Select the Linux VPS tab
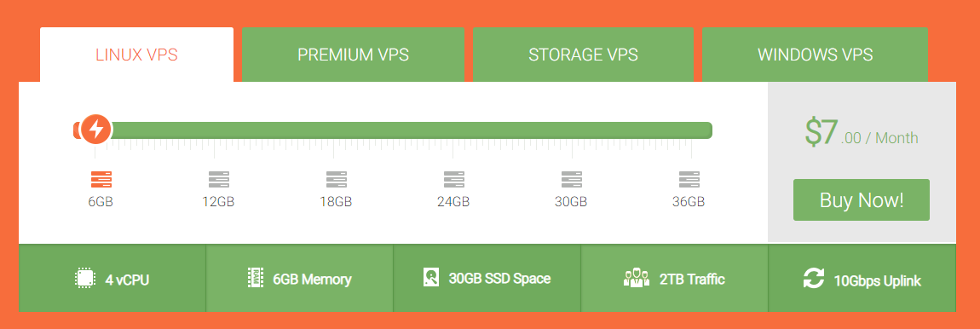The height and width of the screenshot is (329, 980). tap(137, 55)
